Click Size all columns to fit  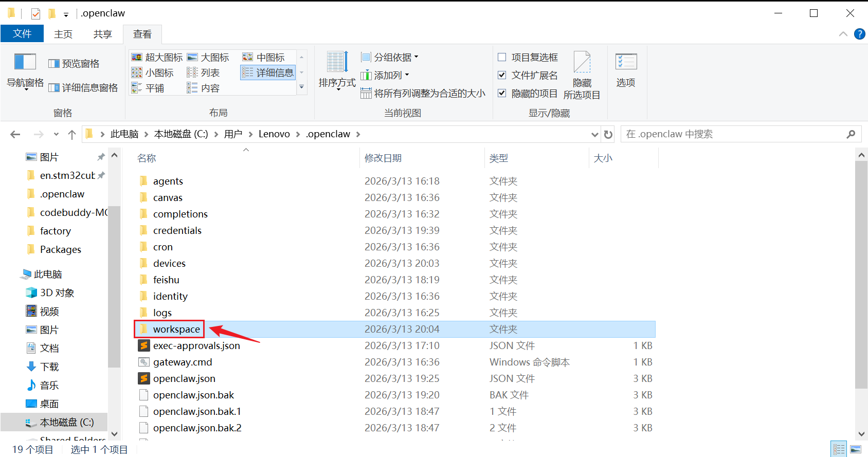(x=423, y=93)
